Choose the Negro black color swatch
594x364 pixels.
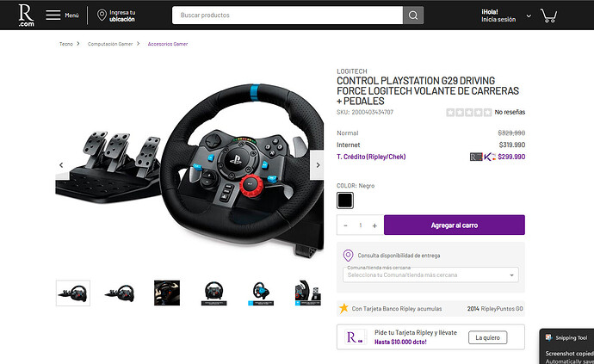[345, 201]
